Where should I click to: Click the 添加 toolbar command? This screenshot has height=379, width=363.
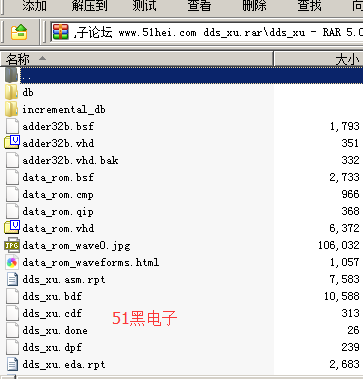coord(35,6)
